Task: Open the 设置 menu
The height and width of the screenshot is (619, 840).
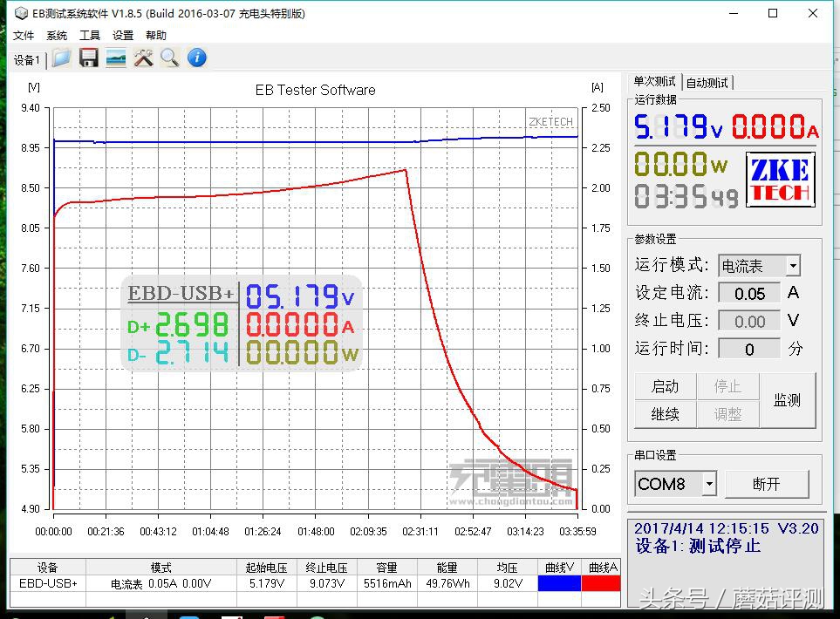Action: click(123, 36)
